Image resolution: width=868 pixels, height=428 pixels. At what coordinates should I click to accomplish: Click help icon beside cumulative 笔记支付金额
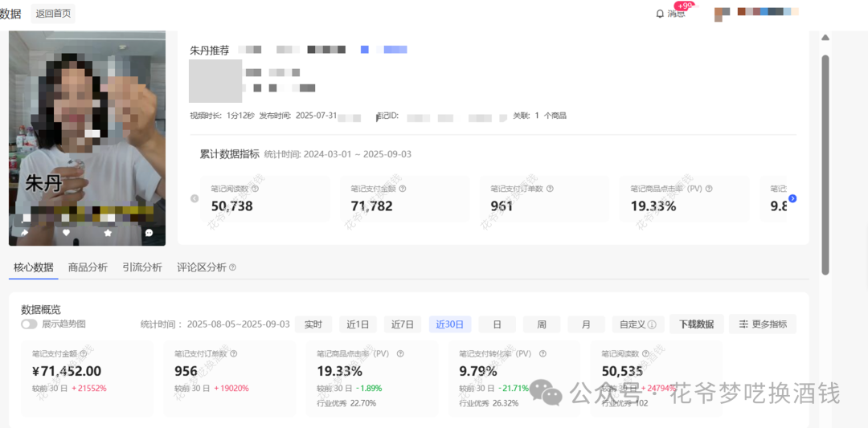pos(403,189)
